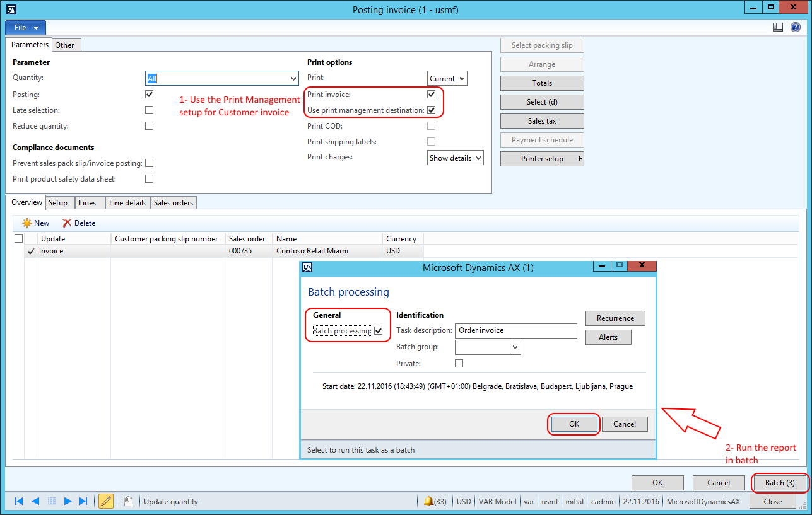Select the Overview tab

click(x=26, y=202)
